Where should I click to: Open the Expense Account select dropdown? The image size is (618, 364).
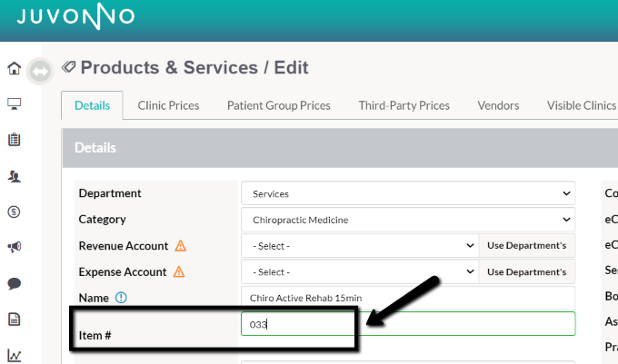click(360, 271)
